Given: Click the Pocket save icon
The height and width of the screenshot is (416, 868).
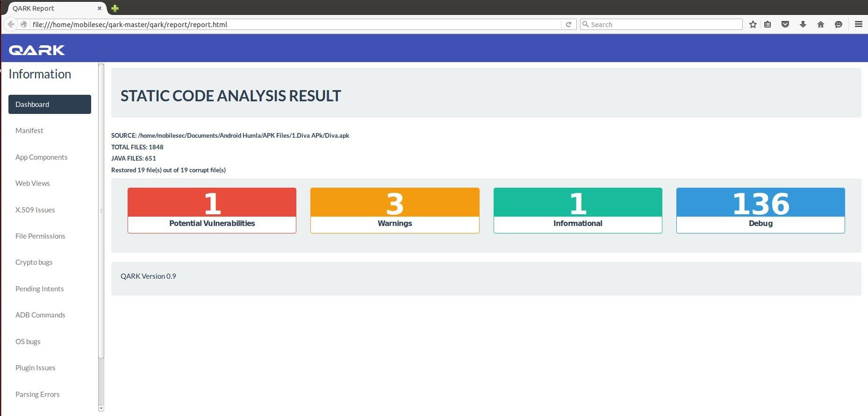Looking at the screenshot, I should tap(785, 24).
